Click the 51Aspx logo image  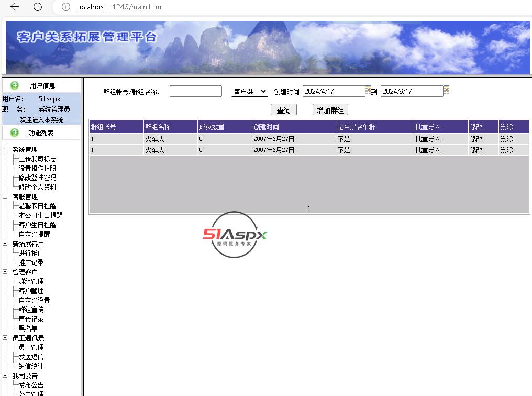(x=235, y=235)
